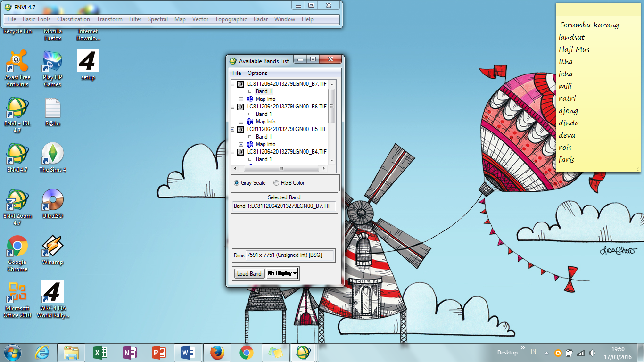The width and height of the screenshot is (644, 362).
Task: Select the Play HP Games desktop icon
Action: (x=52, y=69)
